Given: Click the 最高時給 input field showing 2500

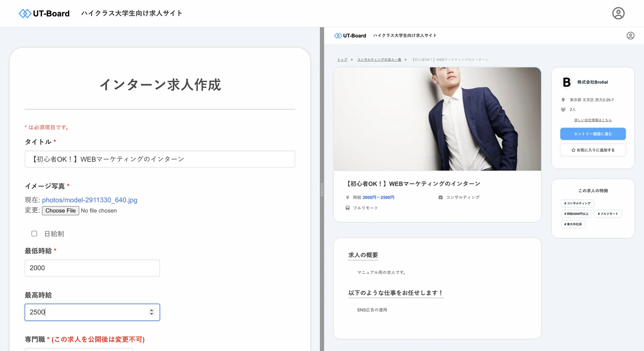Looking at the screenshot, I should click(x=92, y=312).
